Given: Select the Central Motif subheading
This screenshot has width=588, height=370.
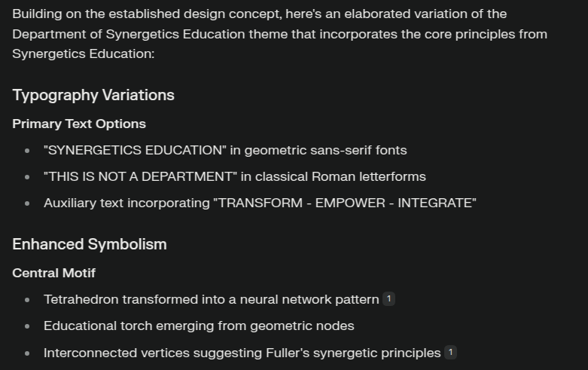Looking at the screenshot, I should [54, 273].
